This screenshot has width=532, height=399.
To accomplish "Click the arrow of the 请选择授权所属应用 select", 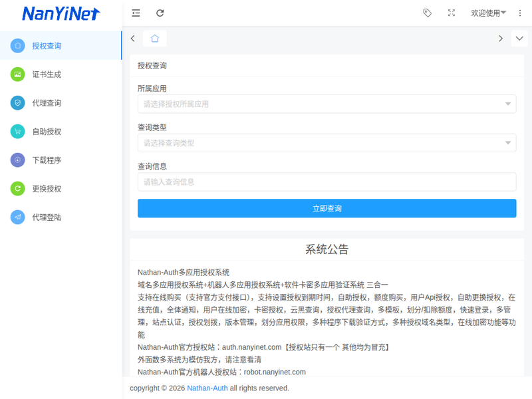I will click(508, 104).
